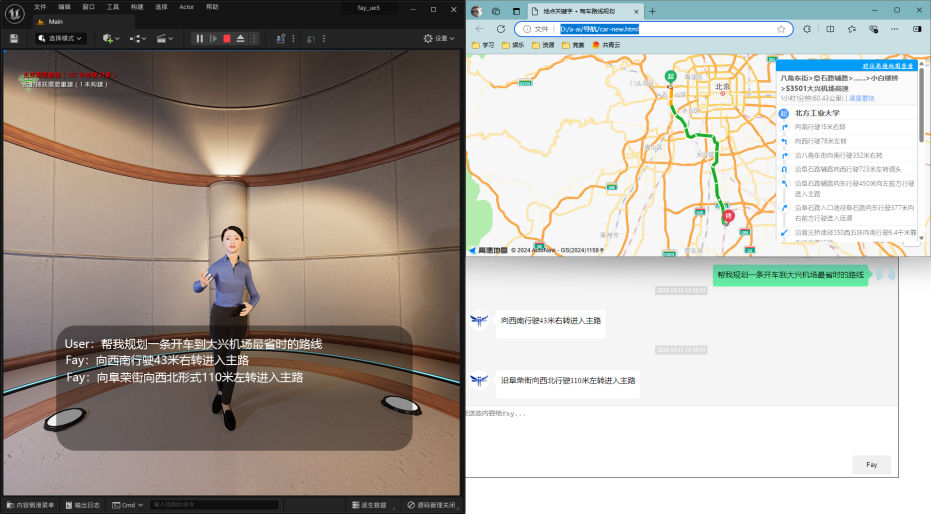Click the Fay send button
Screen dimensions: 931x514
871,464
